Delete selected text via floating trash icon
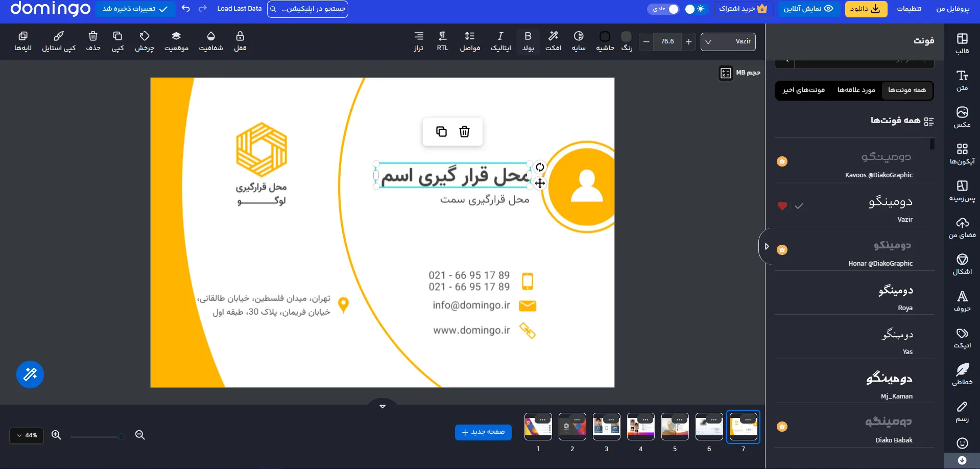This screenshot has width=980, height=469. point(464,132)
